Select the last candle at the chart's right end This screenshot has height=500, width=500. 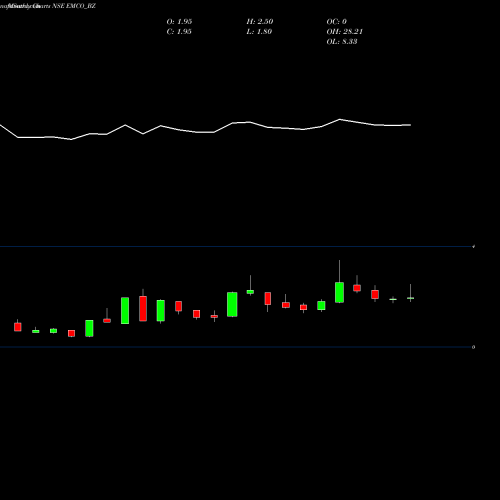[x=410, y=298]
